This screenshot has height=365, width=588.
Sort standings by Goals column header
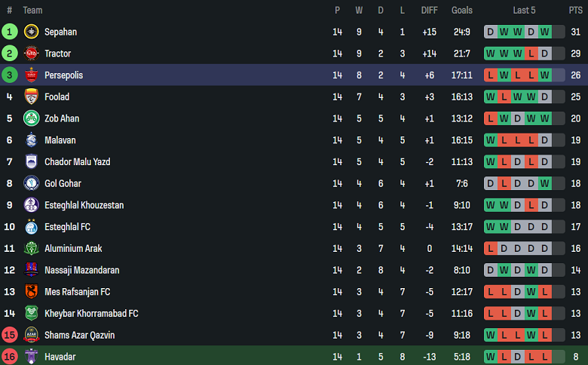[x=461, y=11]
